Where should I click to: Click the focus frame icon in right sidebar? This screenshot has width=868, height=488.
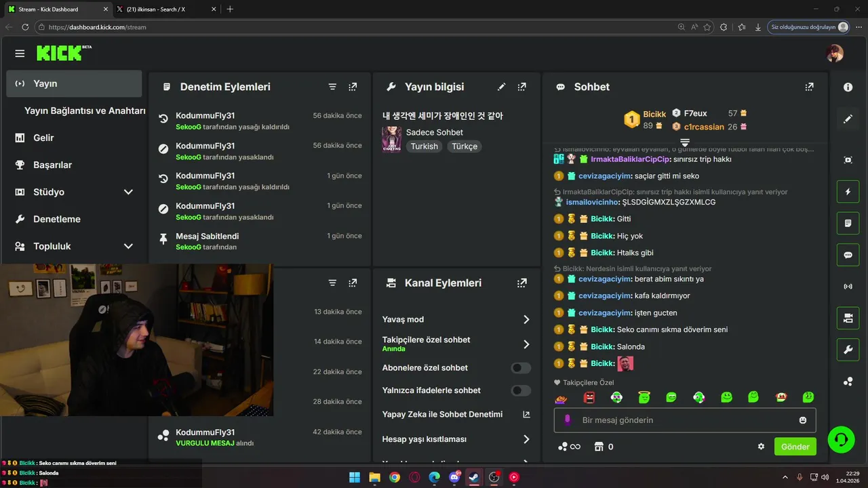(x=848, y=160)
